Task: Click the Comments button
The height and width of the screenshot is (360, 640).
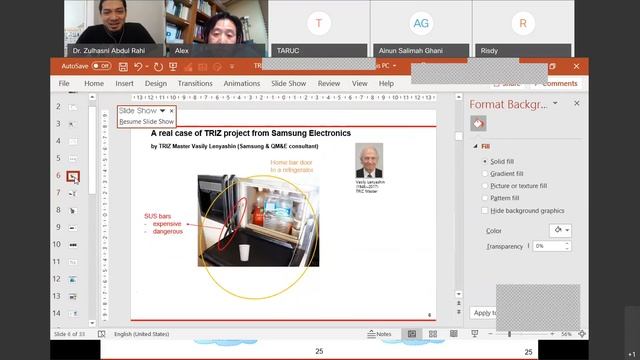Action: coord(556,83)
